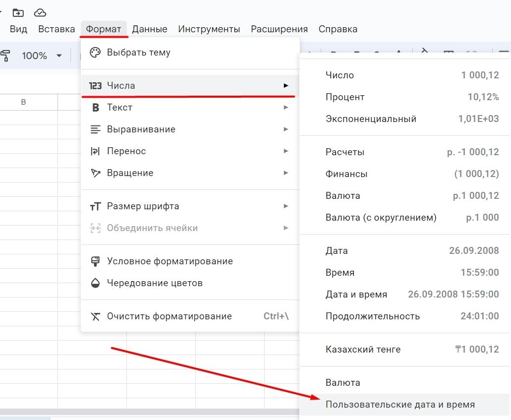The height and width of the screenshot is (420, 511).
Task: Select column B header
Action: 23,102
